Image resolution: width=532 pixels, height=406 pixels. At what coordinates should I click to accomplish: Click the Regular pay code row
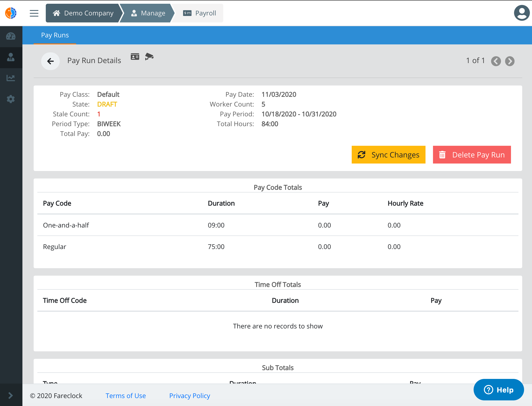[278, 247]
